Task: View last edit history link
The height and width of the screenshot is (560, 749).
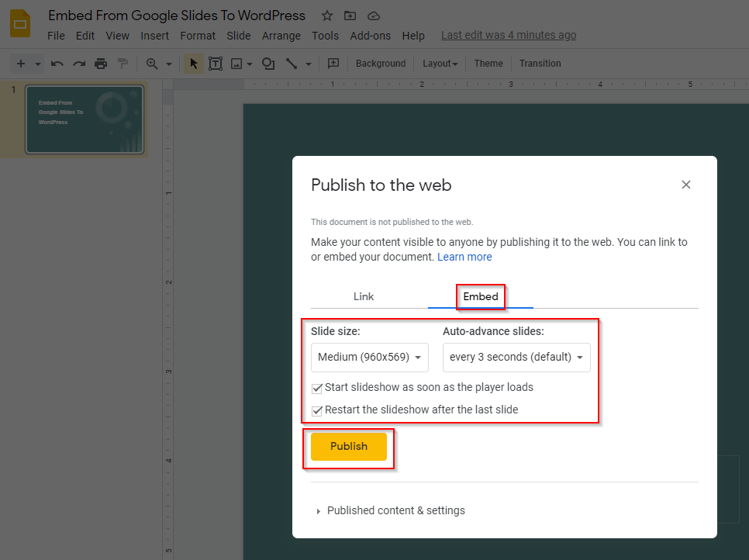Action: [509, 36]
